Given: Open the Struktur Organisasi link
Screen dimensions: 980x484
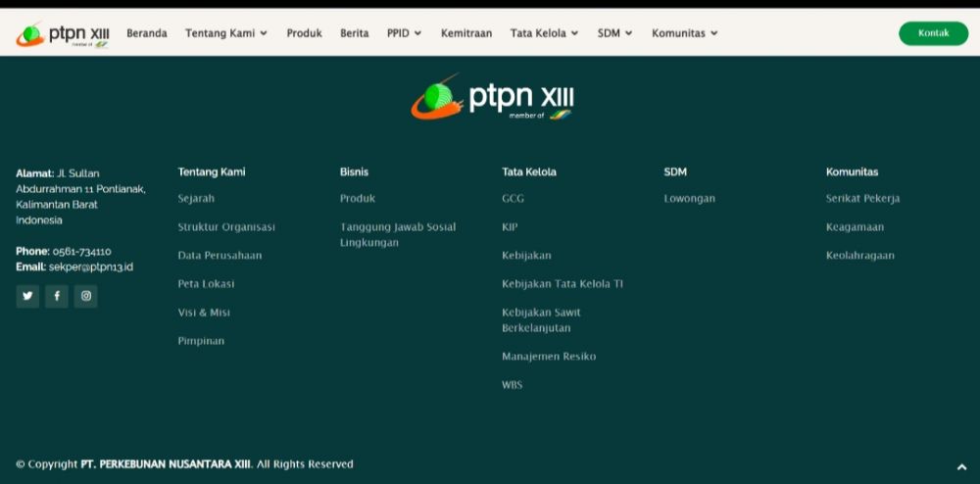Looking at the screenshot, I should (x=226, y=226).
